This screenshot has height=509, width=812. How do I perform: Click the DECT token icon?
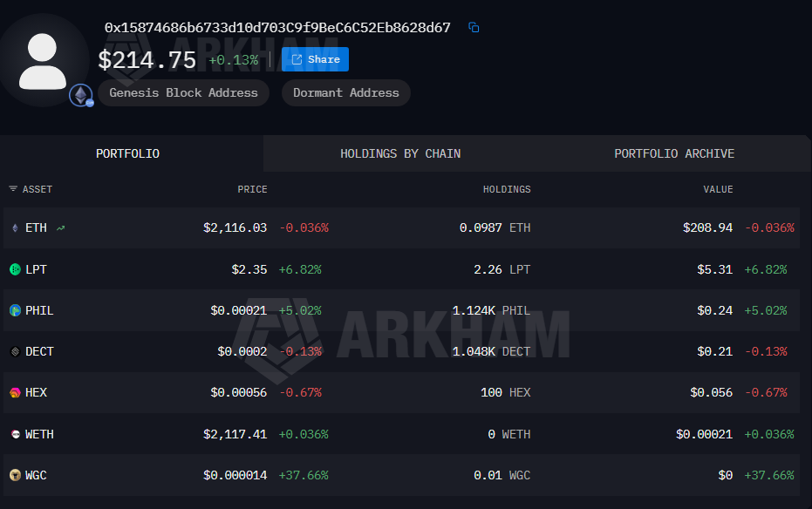click(15, 352)
